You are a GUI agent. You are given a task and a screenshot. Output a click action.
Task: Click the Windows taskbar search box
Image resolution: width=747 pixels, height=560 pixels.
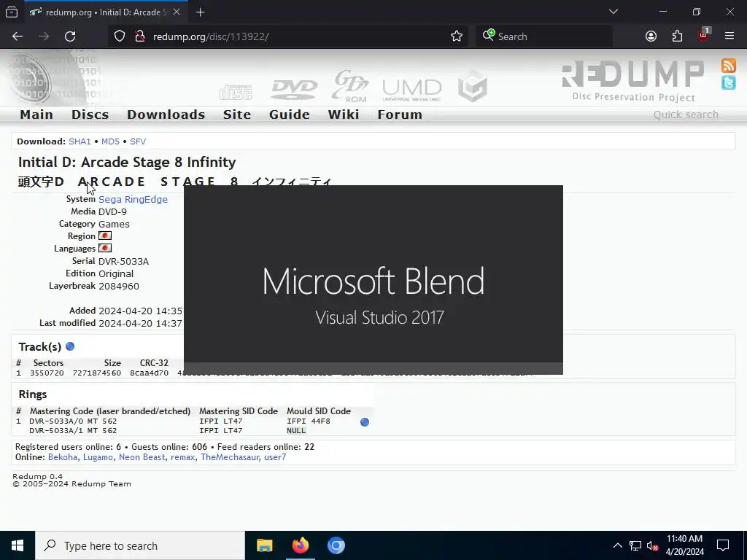pyautogui.click(x=140, y=545)
